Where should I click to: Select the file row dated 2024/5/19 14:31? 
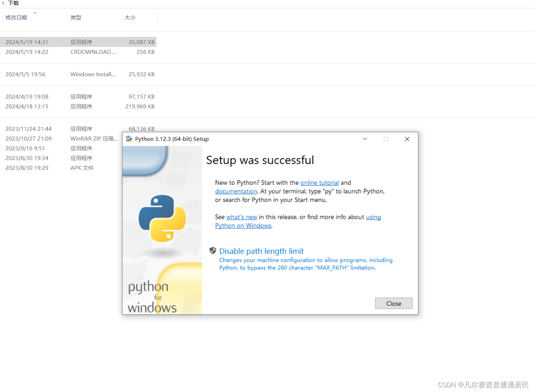[x=78, y=42]
